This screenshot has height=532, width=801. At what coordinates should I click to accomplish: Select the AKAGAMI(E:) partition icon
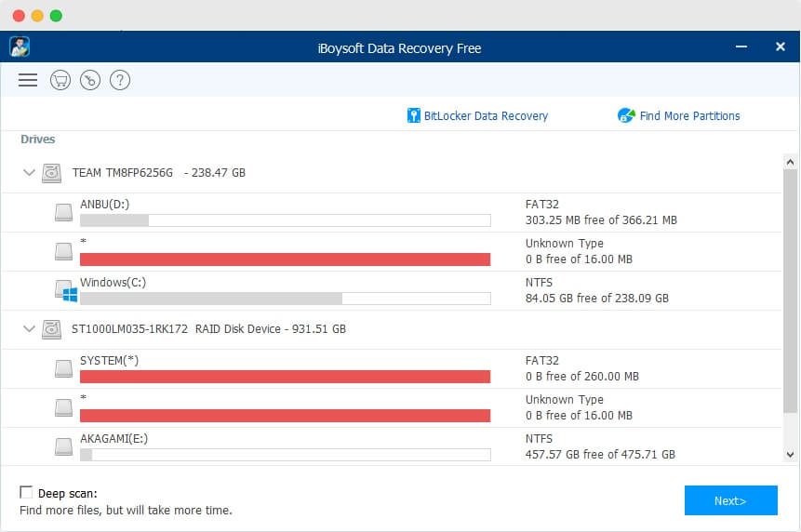(64, 446)
